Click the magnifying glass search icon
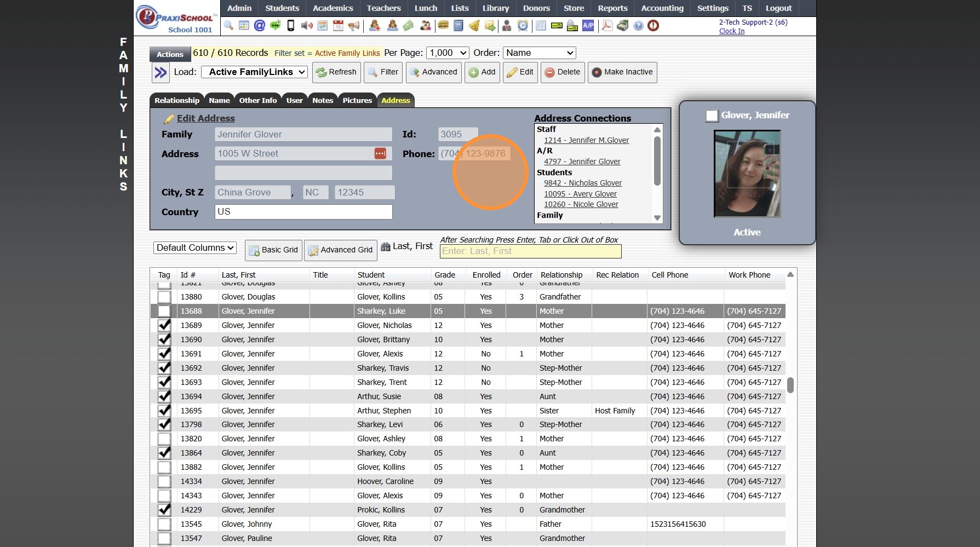 (228, 26)
